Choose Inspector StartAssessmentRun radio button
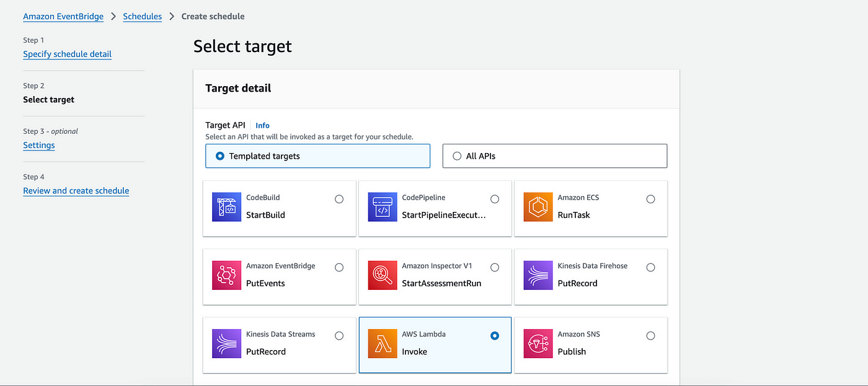 tap(495, 267)
